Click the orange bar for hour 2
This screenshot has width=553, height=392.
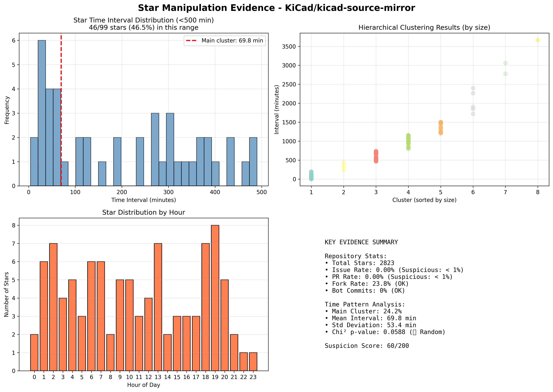53,307
